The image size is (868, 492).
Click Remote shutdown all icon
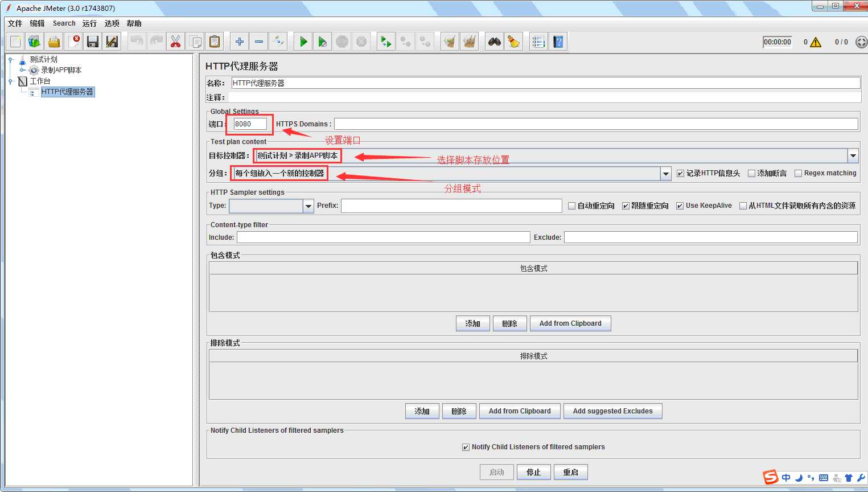(x=425, y=42)
